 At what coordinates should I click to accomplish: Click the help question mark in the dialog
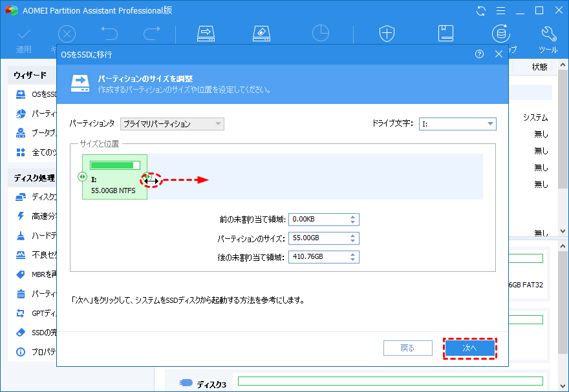(479, 54)
